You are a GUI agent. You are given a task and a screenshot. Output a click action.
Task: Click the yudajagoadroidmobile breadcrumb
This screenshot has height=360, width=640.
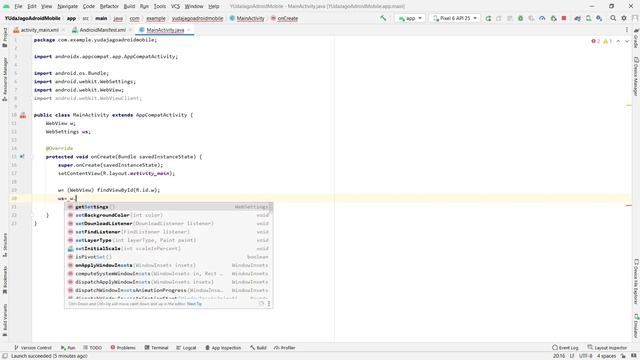pos(197,18)
